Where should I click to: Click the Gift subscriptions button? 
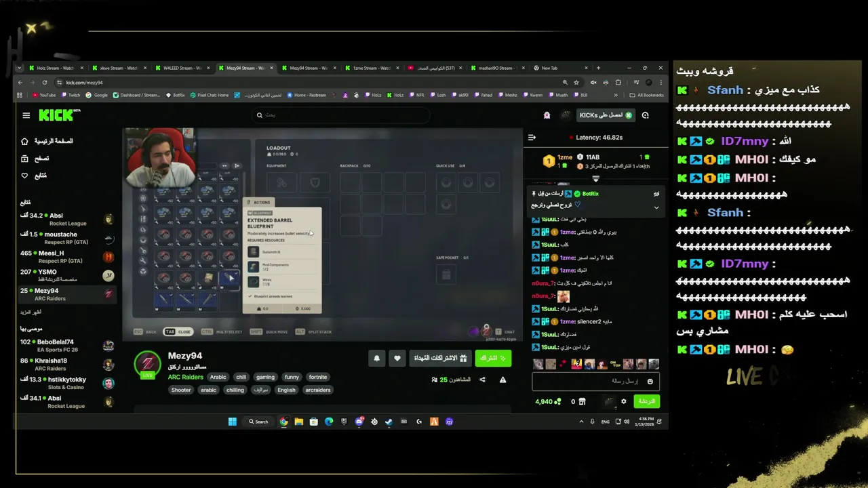tap(440, 358)
